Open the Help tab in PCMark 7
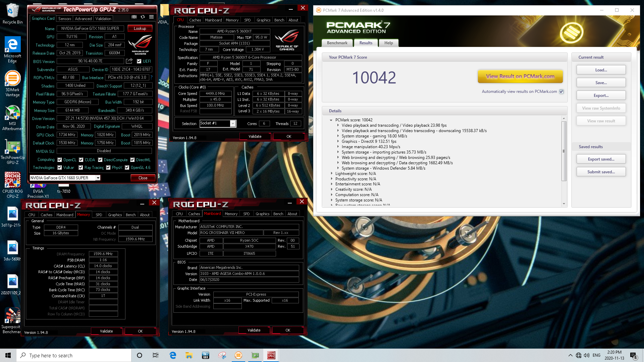This screenshot has width=644, height=362. click(388, 43)
